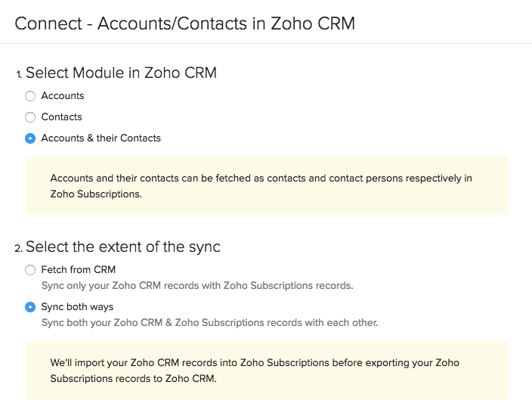The width and height of the screenshot is (532, 416).
Task: Click the "Sync only your Zoho CRM records" description
Action: click(x=197, y=286)
